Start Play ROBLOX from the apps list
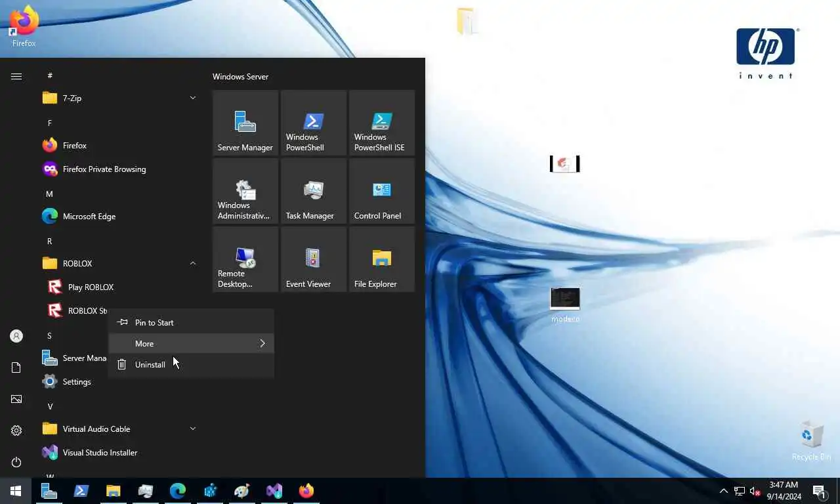The image size is (840, 504). (121, 287)
